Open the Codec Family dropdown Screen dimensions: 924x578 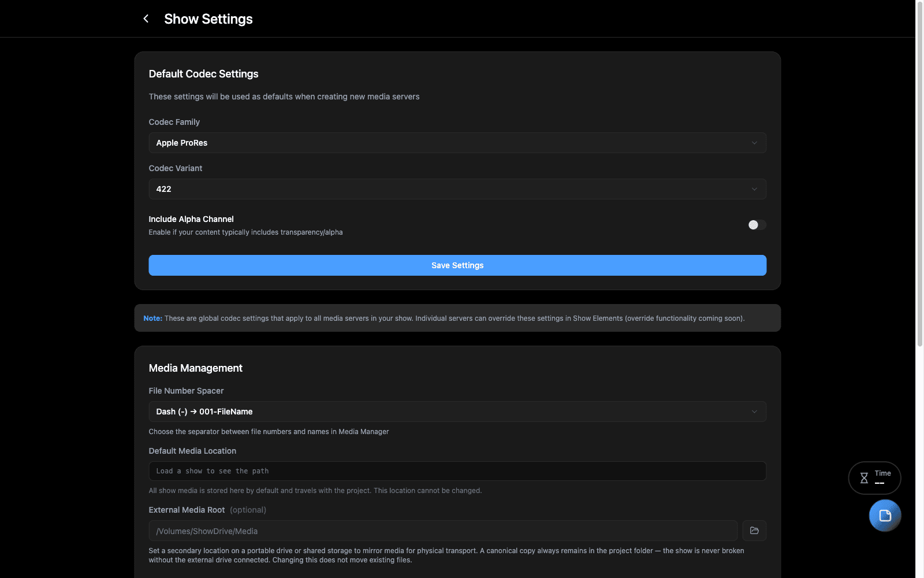coord(457,143)
